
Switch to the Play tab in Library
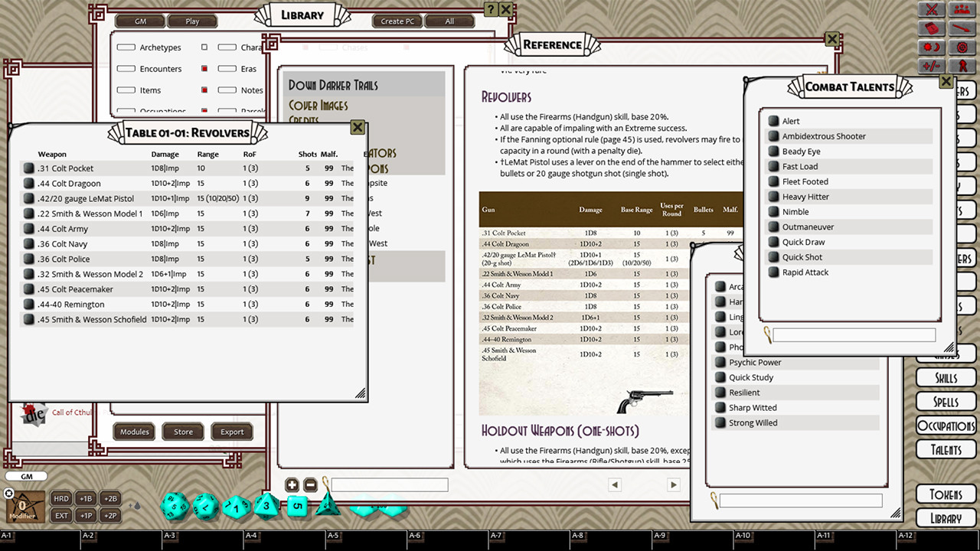point(192,21)
